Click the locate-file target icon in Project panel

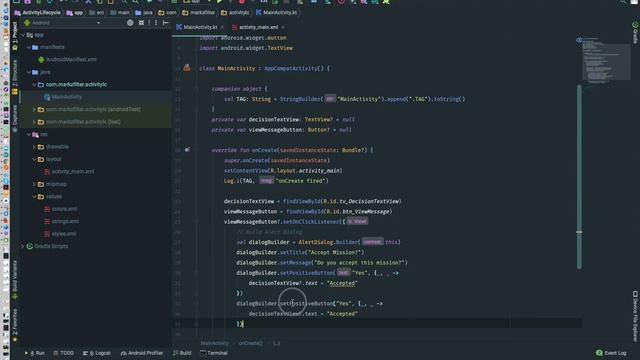(130, 23)
